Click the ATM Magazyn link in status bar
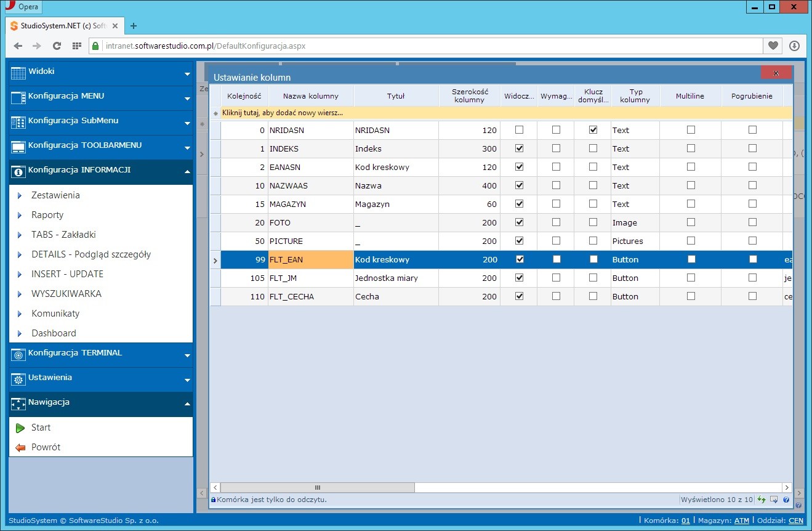Image resolution: width=812 pixels, height=531 pixels. point(741,521)
